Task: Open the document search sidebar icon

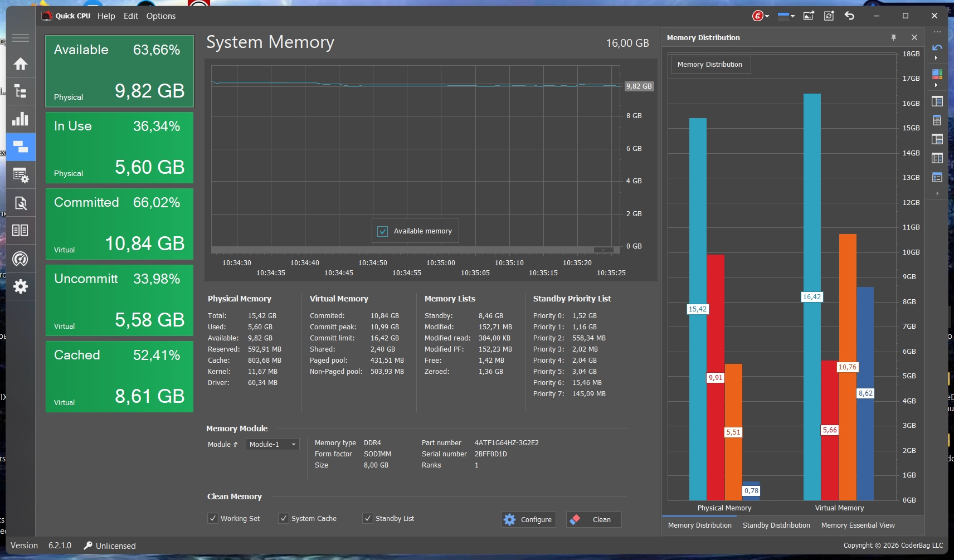Action: [21, 203]
